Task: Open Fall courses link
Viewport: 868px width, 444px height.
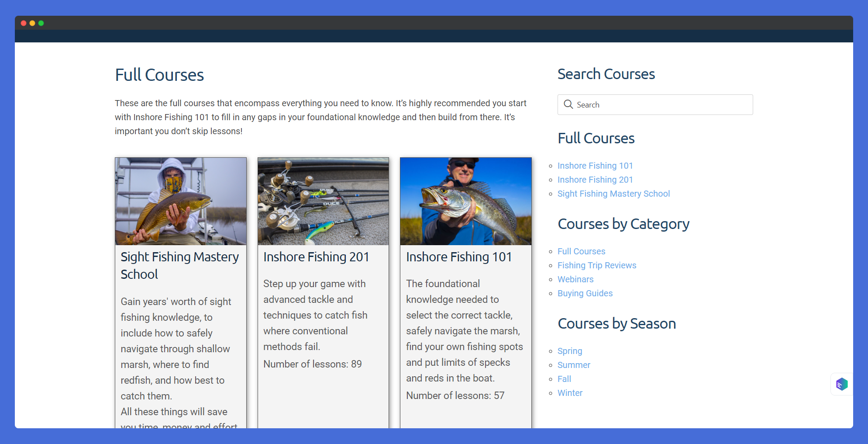Action: [564, 379]
